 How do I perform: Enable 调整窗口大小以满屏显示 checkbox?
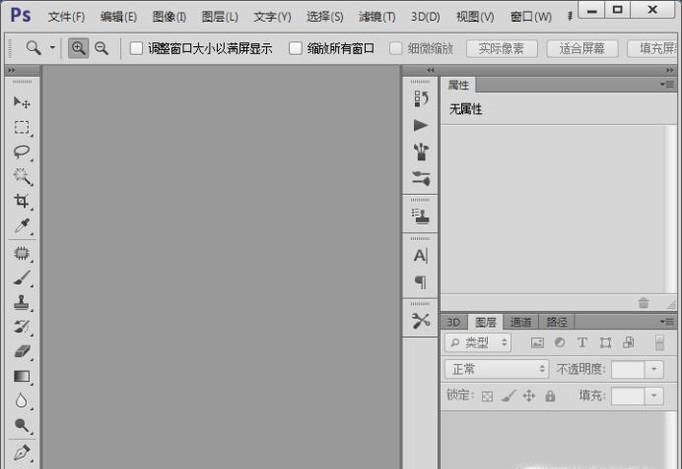pyautogui.click(x=137, y=48)
